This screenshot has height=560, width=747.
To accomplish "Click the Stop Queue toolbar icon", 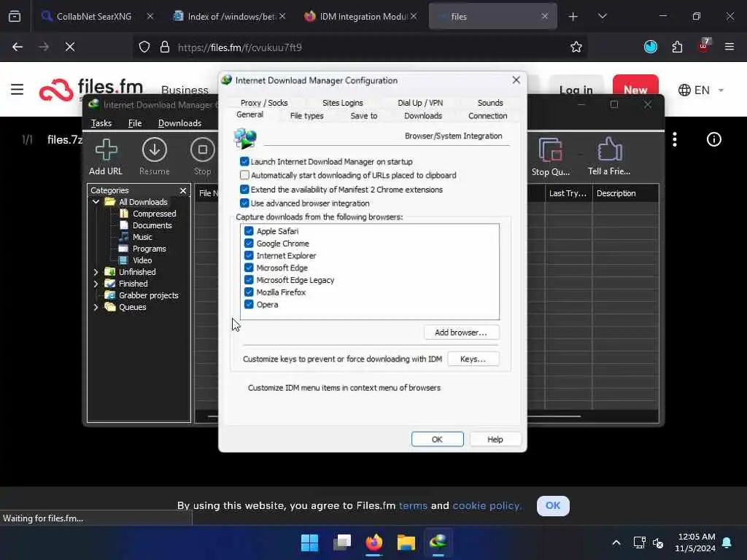I will click(550, 149).
